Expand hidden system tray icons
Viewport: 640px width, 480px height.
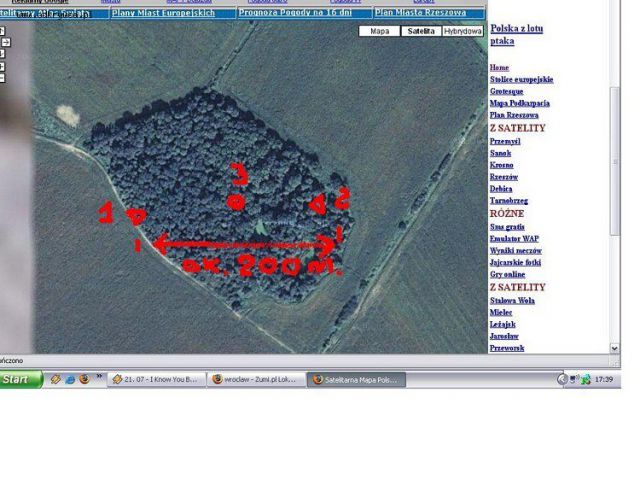[x=562, y=380]
